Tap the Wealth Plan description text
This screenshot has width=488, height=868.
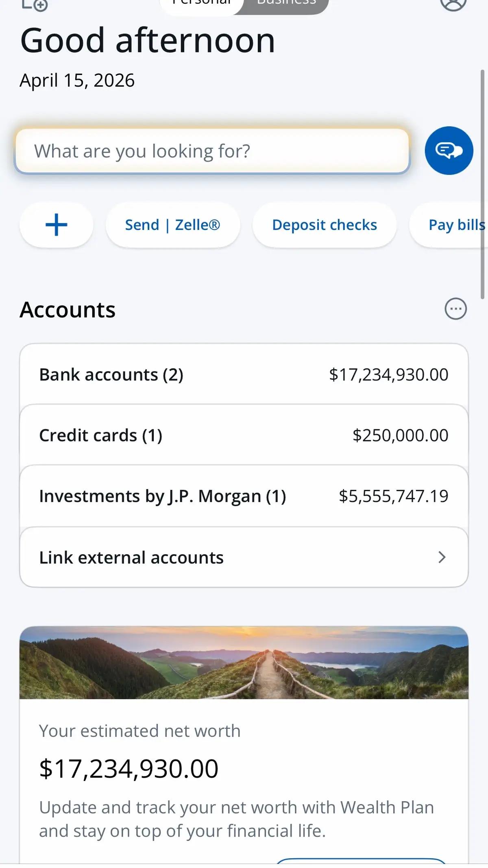coord(236,819)
